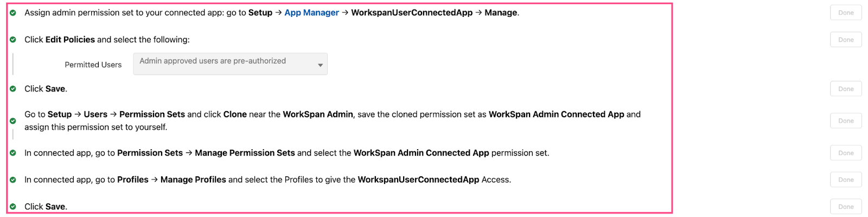Viewport: 868px width, 217px height.
Task: Click Done for Clone WorkSpan Admin step
Action: pyautogui.click(x=846, y=120)
